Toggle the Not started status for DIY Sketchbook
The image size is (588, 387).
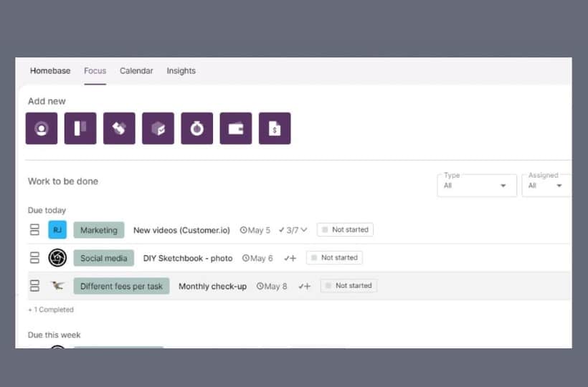[334, 258]
